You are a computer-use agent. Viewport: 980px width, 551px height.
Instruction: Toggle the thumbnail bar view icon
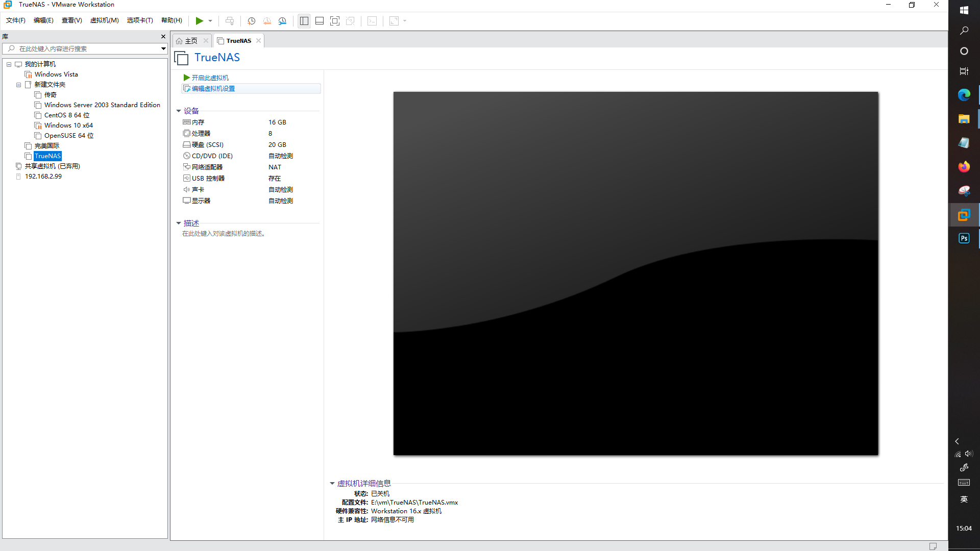click(x=320, y=21)
